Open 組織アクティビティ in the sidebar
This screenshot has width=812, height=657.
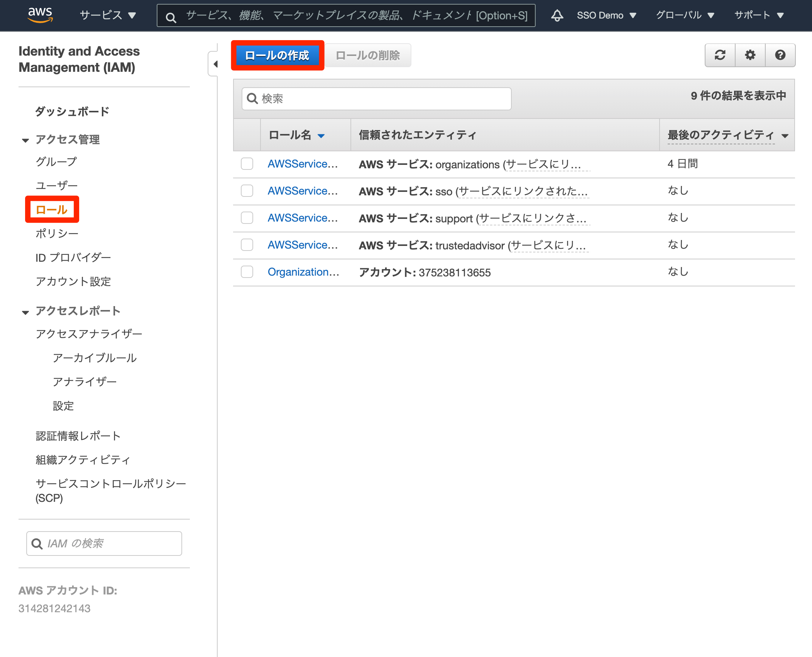click(x=83, y=460)
